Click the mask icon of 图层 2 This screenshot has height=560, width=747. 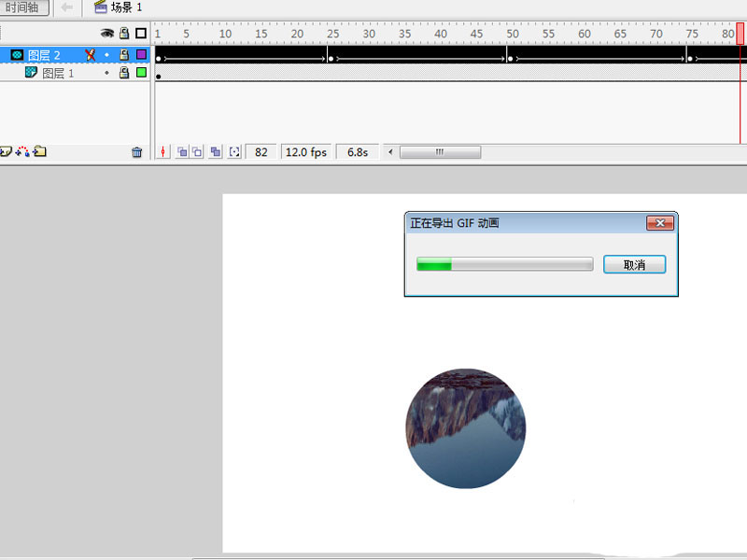[17, 55]
